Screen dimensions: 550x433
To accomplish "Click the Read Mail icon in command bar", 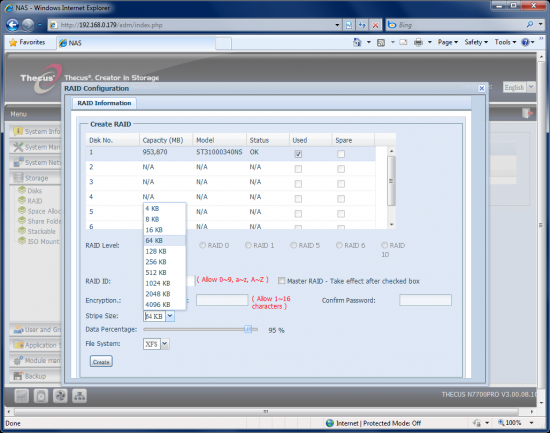I will coord(403,42).
